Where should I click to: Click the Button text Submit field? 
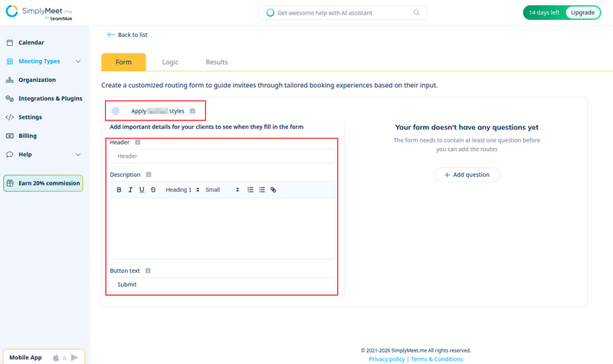click(222, 284)
